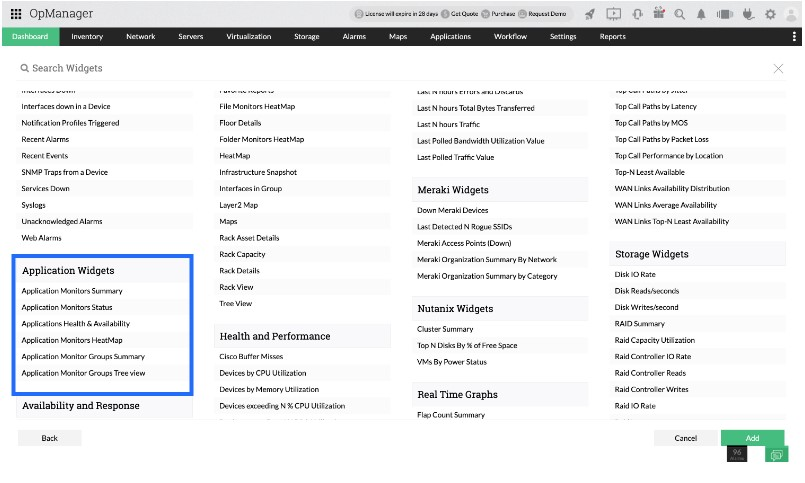Click the dark alarms count badge at bottom right
The width and height of the screenshot is (805, 483).
pos(737,454)
